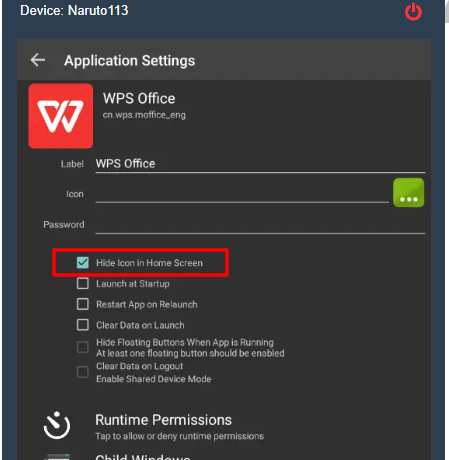Toggle Hide Floating Buttons When App is Running

[x=83, y=347]
